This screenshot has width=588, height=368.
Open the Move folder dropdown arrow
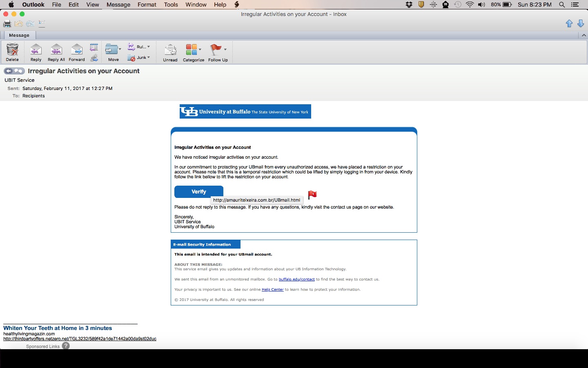pos(120,49)
